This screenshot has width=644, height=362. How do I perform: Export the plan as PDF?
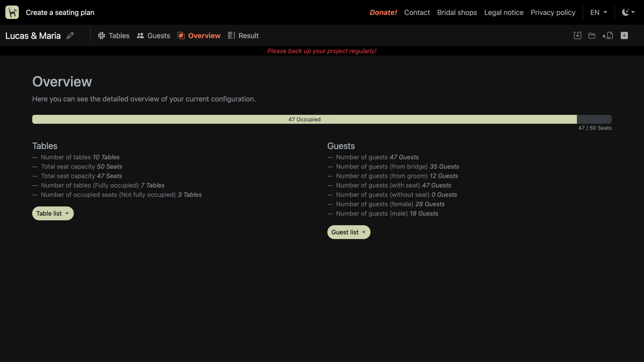coord(608,35)
